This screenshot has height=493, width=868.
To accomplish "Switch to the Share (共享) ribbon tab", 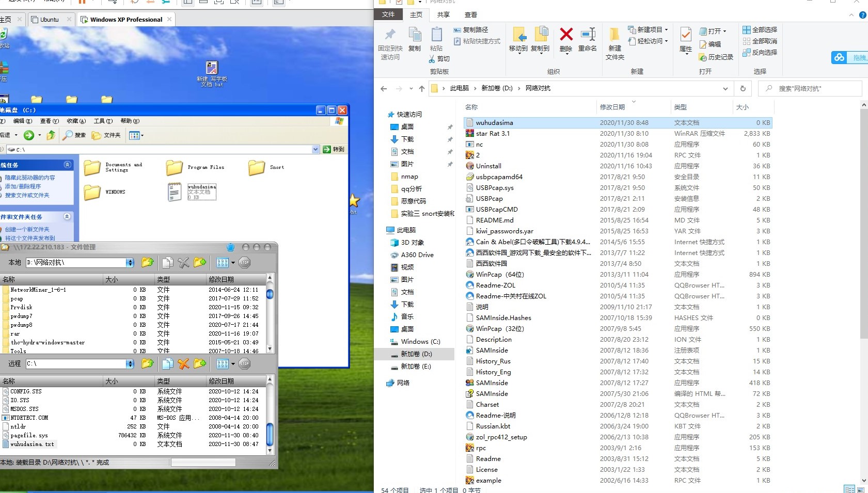I will 443,15.
